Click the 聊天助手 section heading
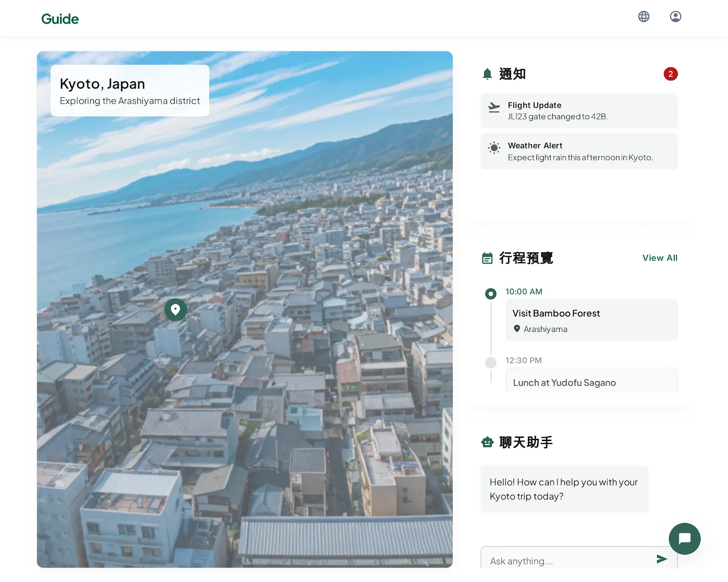 click(526, 442)
